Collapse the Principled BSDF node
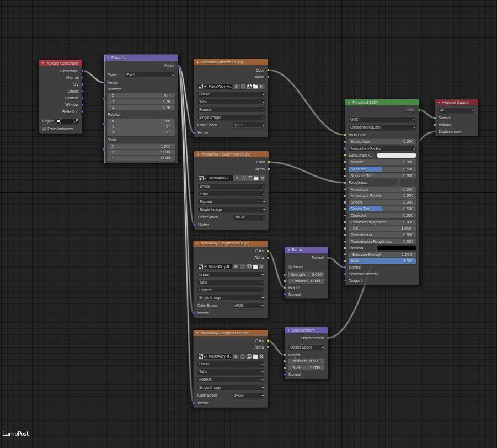 [349, 103]
